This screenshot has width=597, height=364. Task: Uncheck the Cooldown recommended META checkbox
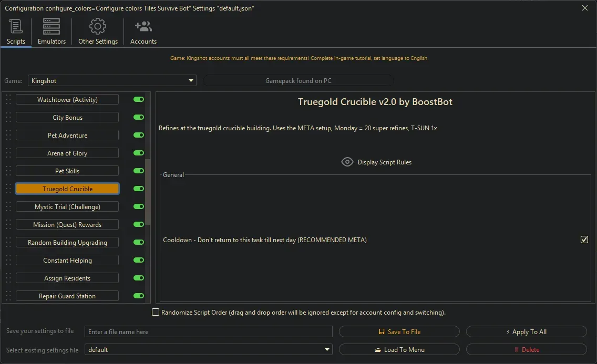[x=584, y=240]
